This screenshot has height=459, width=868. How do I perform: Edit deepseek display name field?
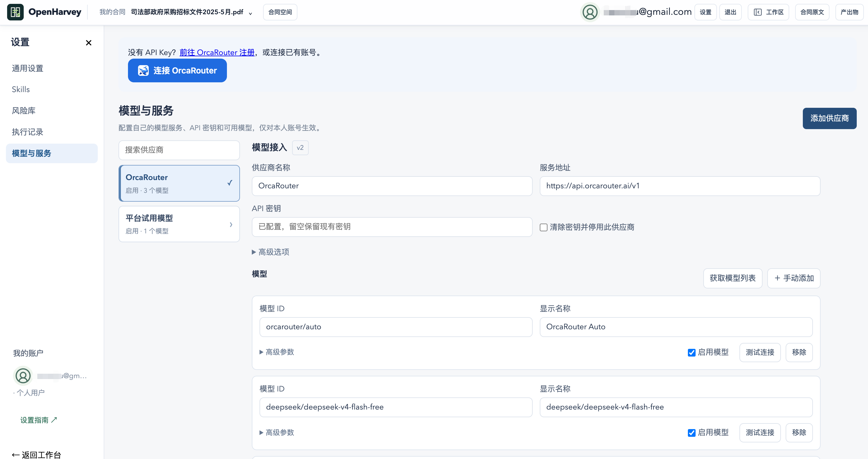[x=676, y=407]
